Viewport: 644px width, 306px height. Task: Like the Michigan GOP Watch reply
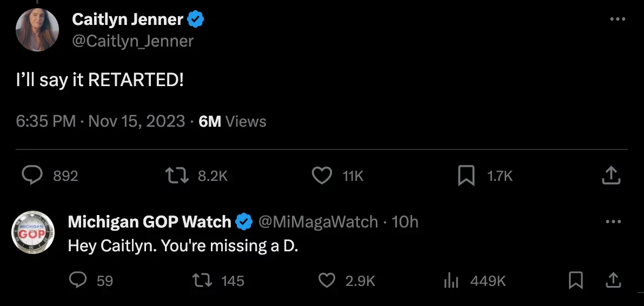[327, 280]
